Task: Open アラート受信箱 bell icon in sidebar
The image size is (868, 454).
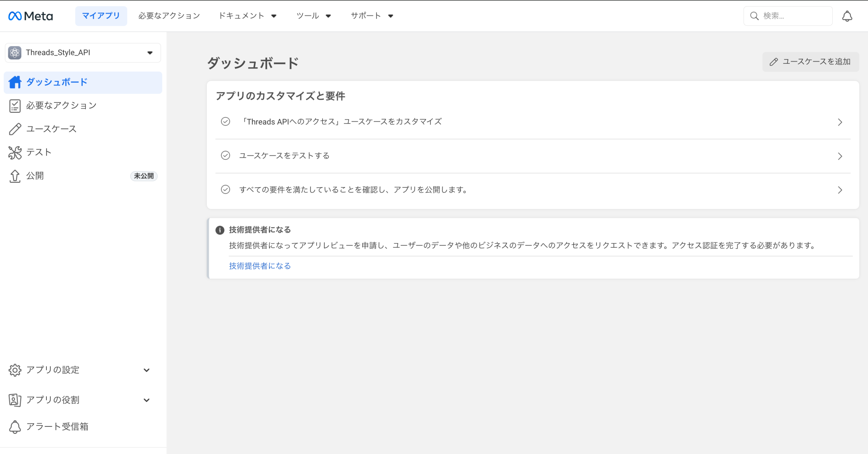Action: click(15, 427)
